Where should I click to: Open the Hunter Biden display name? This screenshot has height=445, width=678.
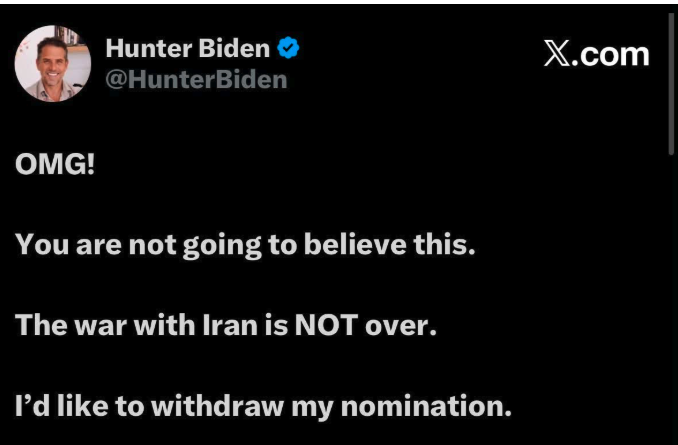(188, 48)
